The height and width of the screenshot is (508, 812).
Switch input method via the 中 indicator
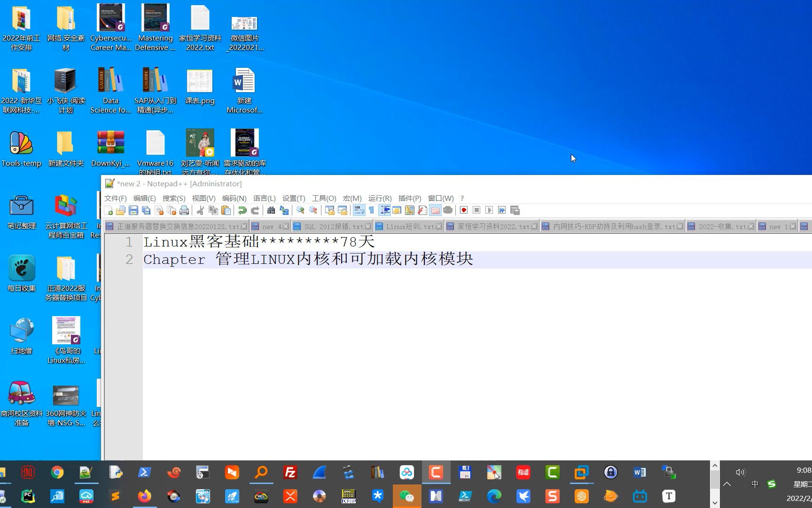(755, 484)
